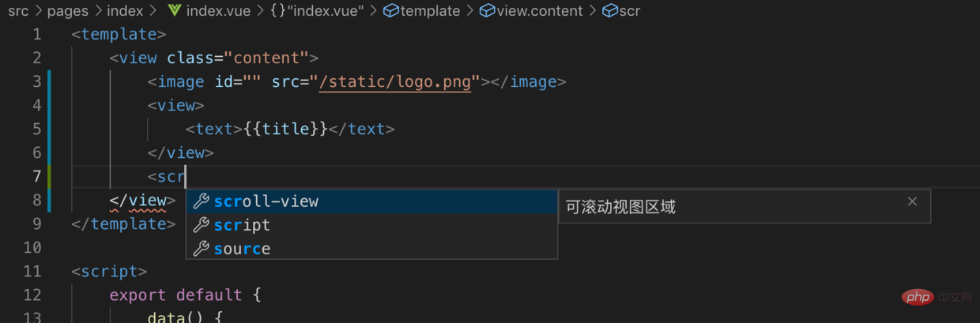Click the view.content breadcrumb label
Viewport: 980px width, 323px height.
(x=540, y=11)
